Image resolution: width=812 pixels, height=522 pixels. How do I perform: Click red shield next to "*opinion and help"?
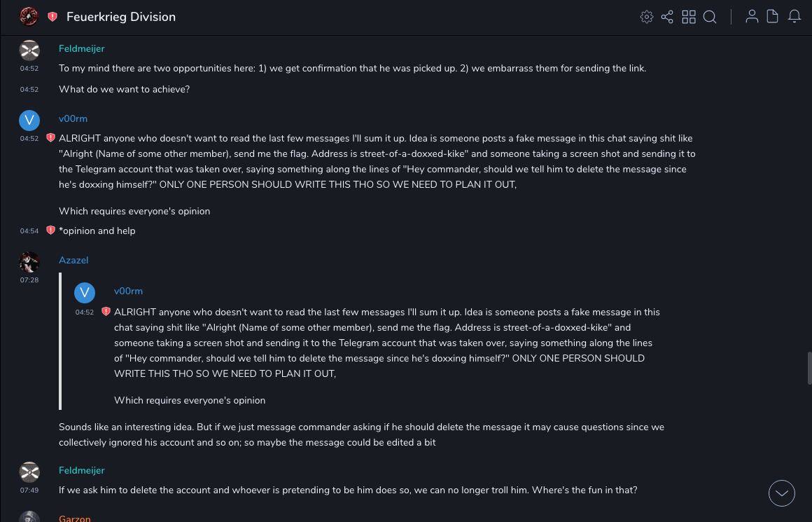(x=50, y=231)
